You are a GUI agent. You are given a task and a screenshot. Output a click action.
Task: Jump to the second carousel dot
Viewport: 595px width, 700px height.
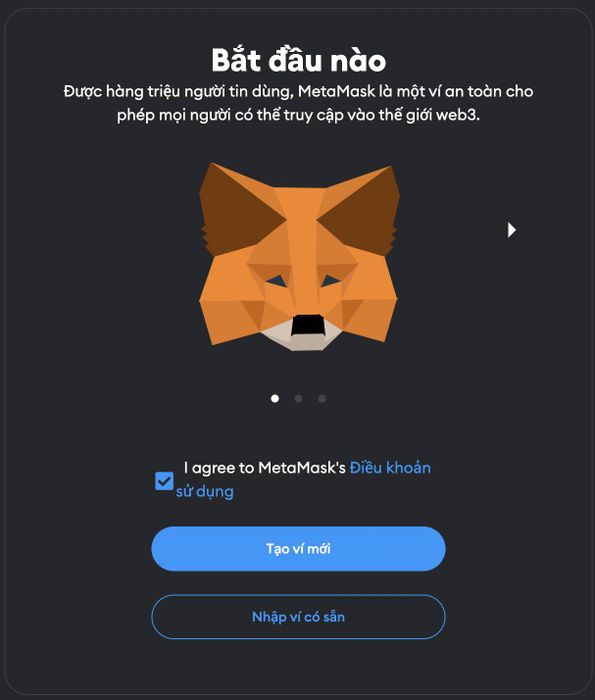point(298,398)
